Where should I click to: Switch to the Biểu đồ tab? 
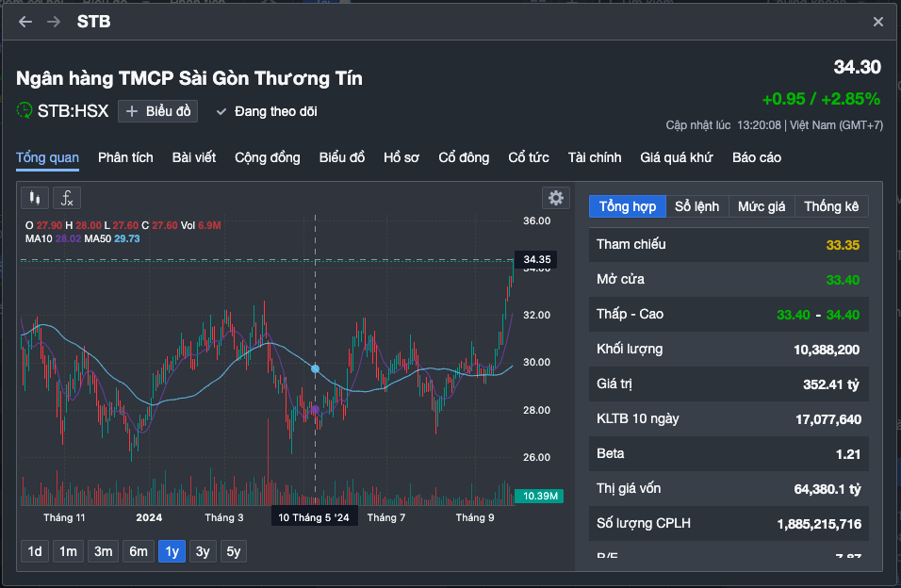[x=342, y=157]
